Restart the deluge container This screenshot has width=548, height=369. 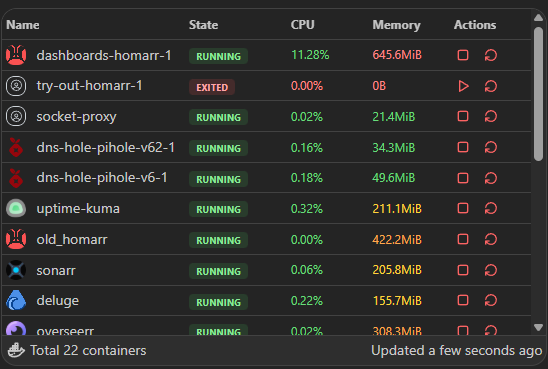pyautogui.click(x=491, y=301)
